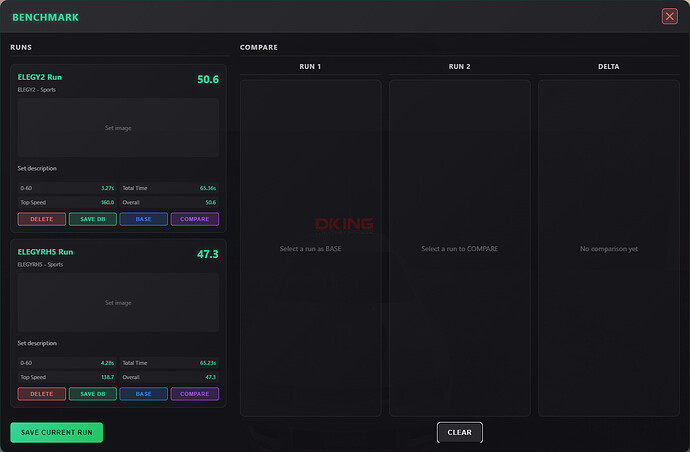Click ELEGYRH5 - Sports subtitle
This screenshot has height=452, width=690.
click(x=40, y=265)
